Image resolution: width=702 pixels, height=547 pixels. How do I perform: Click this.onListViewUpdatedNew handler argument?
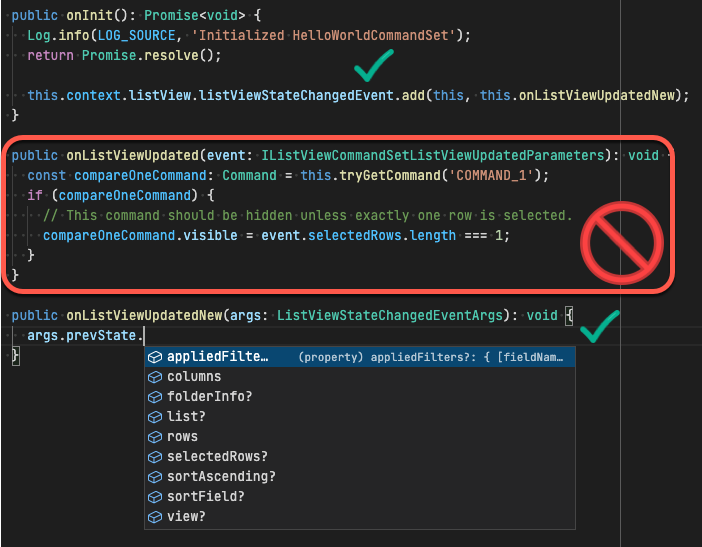point(578,95)
